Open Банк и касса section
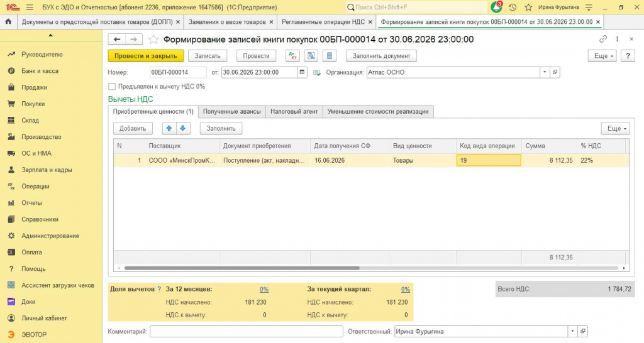 pos(40,70)
